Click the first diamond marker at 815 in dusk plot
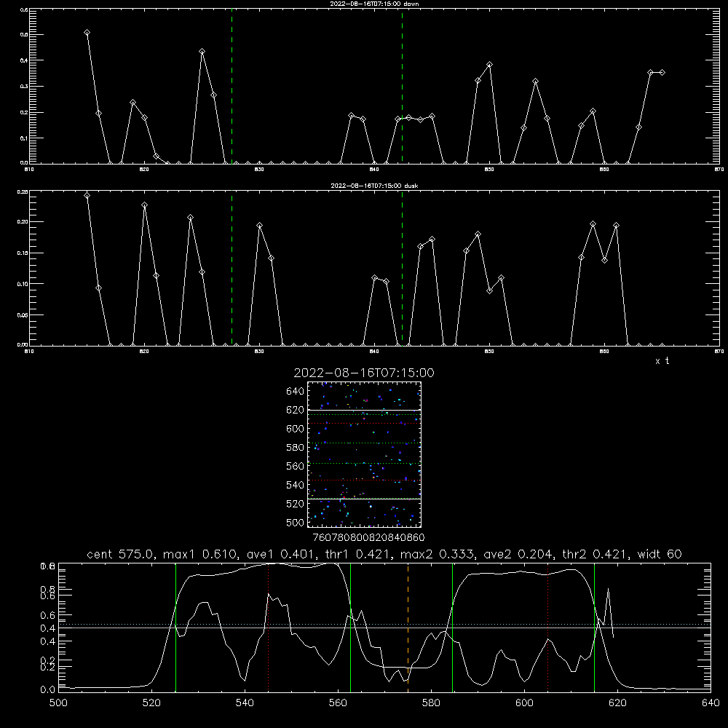 pos(87,195)
